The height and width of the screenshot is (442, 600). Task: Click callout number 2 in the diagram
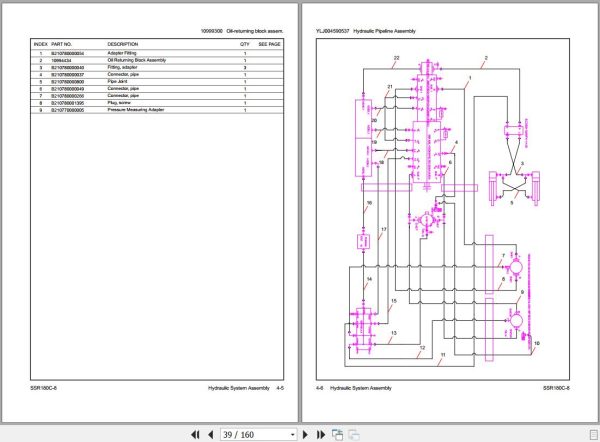click(x=486, y=58)
